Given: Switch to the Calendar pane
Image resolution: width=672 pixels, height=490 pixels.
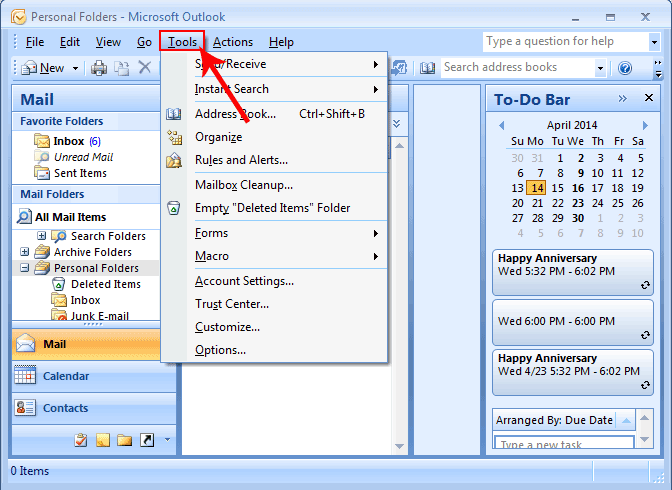Looking at the screenshot, I should tap(94, 376).
